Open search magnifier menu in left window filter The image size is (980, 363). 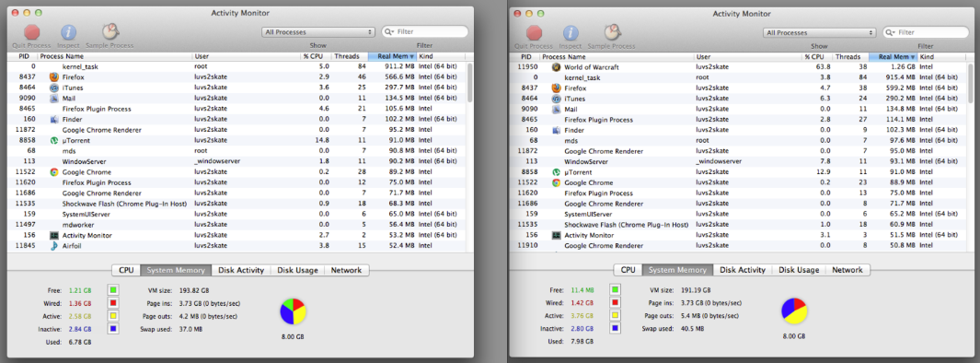click(x=389, y=31)
